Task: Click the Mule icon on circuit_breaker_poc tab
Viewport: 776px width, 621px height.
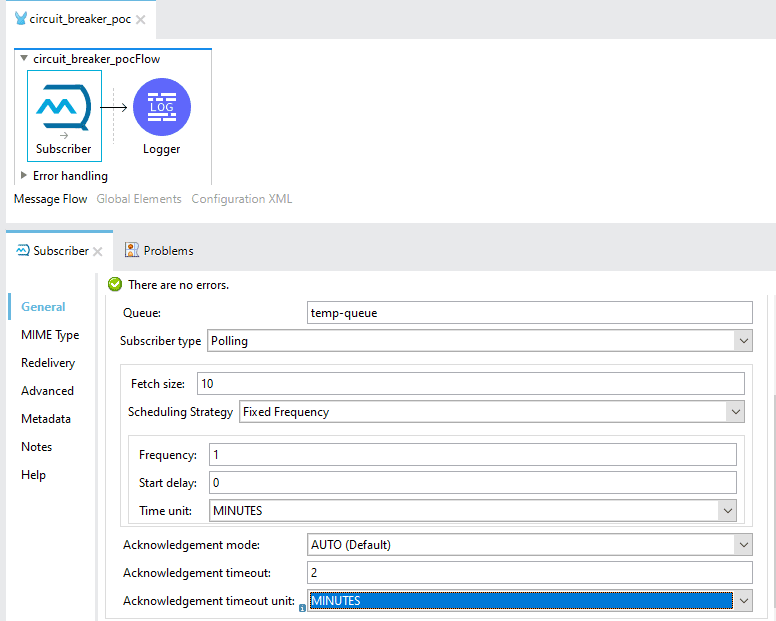Action: (21, 19)
